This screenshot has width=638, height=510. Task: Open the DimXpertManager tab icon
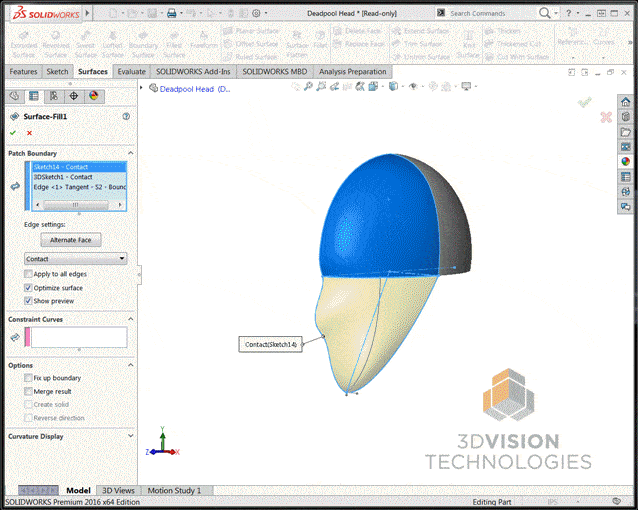[x=74, y=96]
